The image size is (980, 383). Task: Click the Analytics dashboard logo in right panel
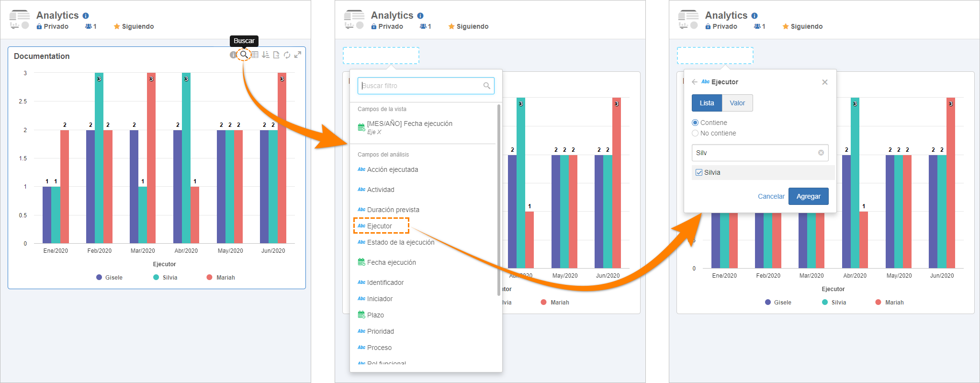pyautogui.click(x=688, y=20)
